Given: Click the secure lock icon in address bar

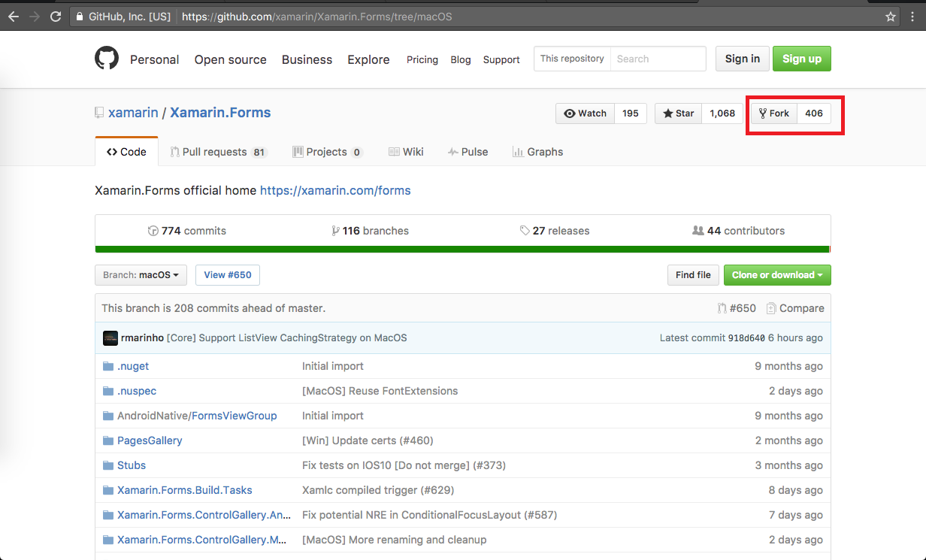Looking at the screenshot, I should click(x=80, y=16).
